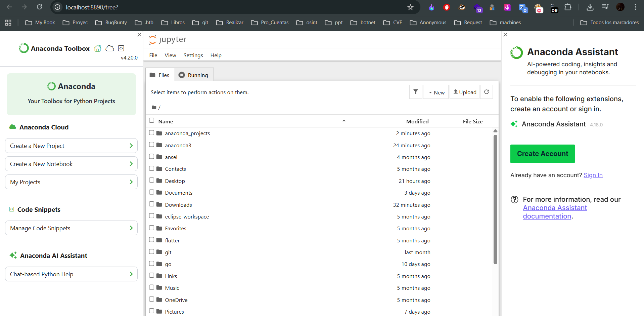Refresh the file list
Image resolution: width=644 pixels, height=316 pixels.
tap(487, 92)
